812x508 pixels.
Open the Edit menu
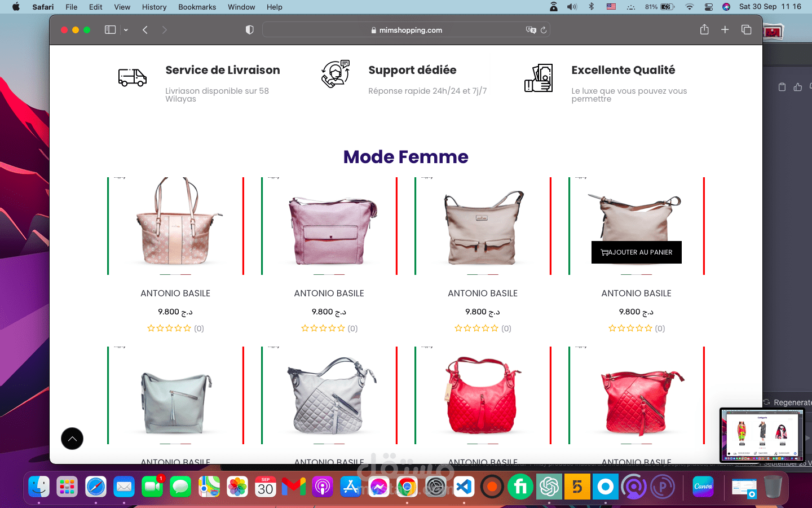click(96, 7)
